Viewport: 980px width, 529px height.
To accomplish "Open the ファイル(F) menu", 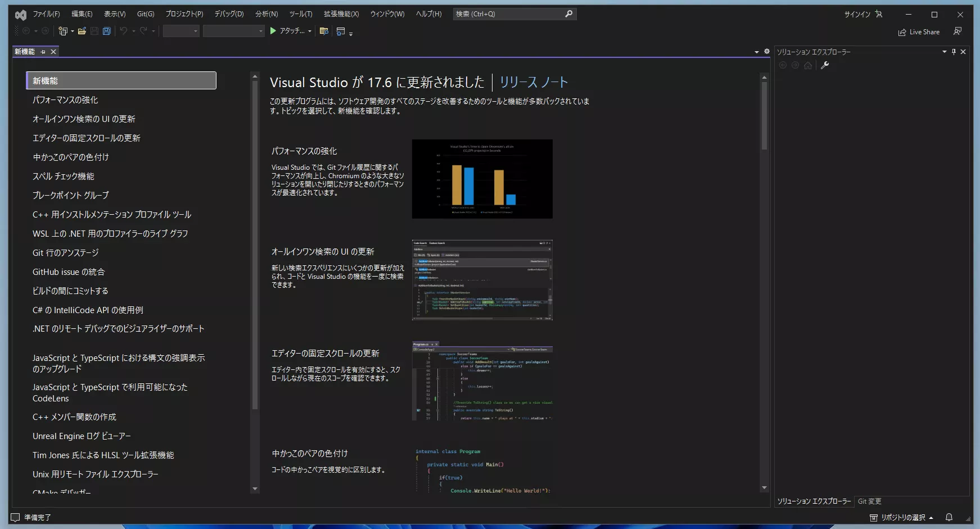I will point(46,14).
